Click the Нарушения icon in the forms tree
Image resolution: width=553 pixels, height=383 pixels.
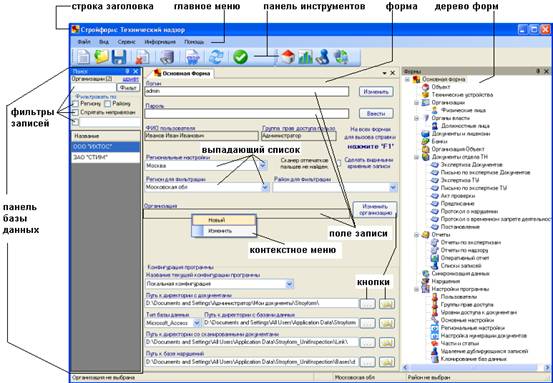tap(426, 281)
